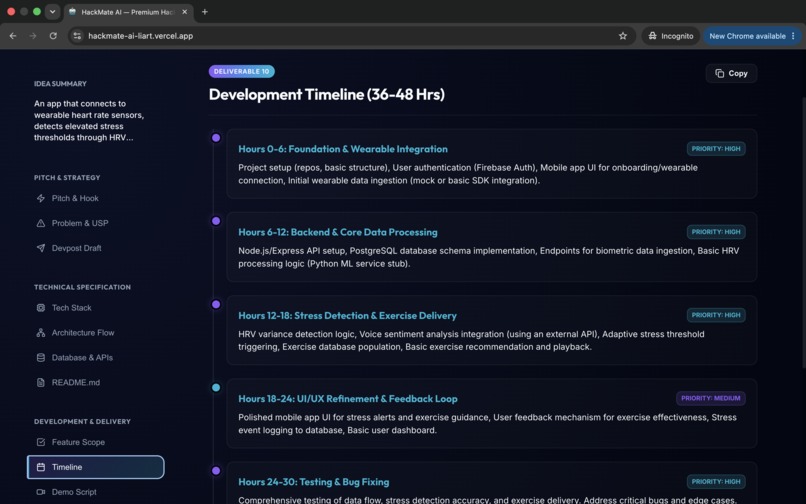The height and width of the screenshot is (504, 806).
Task: Click the address bar URL field
Action: tap(352, 36)
